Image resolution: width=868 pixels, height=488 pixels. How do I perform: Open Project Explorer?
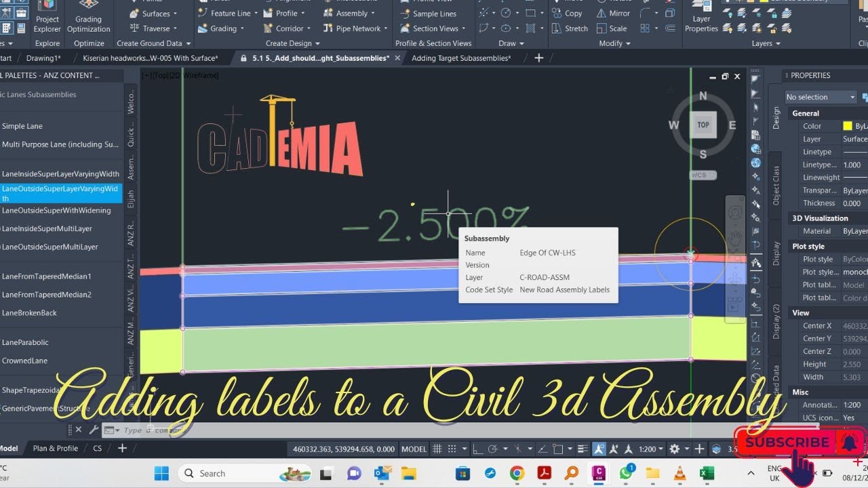pos(47,16)
